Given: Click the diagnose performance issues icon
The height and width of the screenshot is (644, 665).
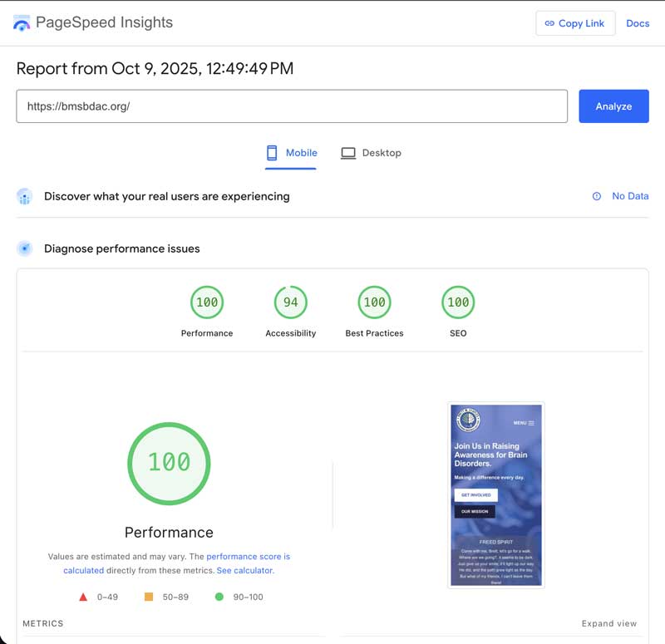Looking at the screenshot, I should pos(25,248).
